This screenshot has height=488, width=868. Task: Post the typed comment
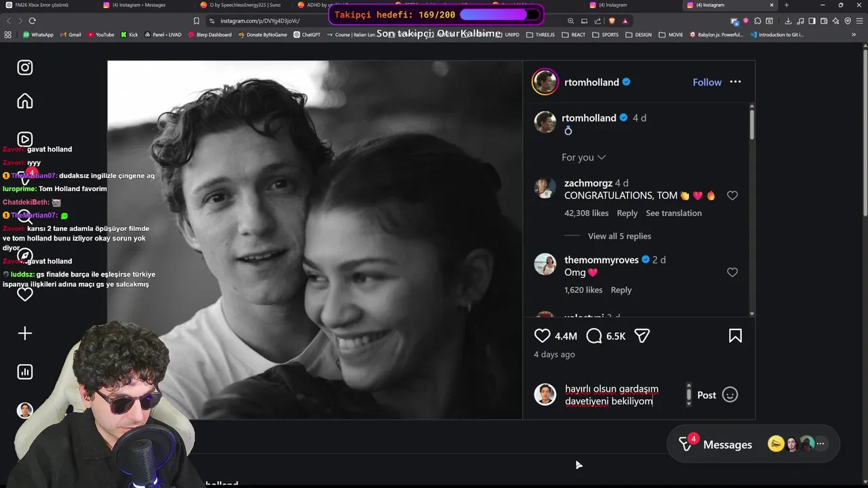click(x=707, y=395)
